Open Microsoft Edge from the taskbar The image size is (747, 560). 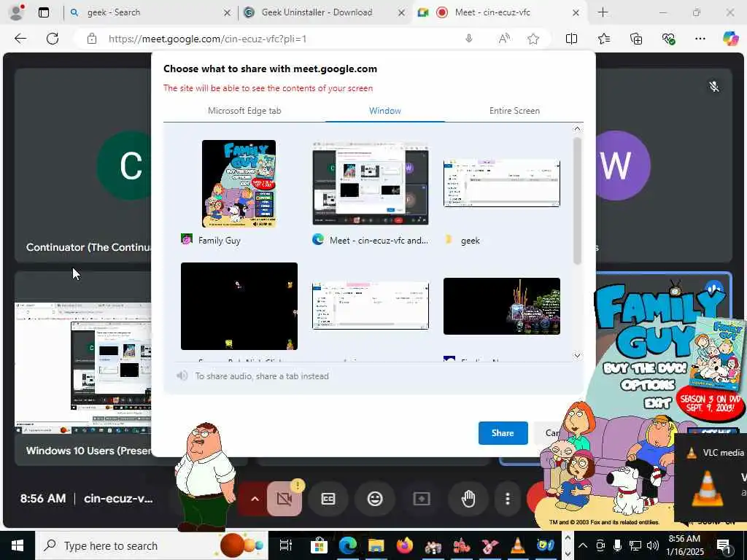tap(348, 545)
